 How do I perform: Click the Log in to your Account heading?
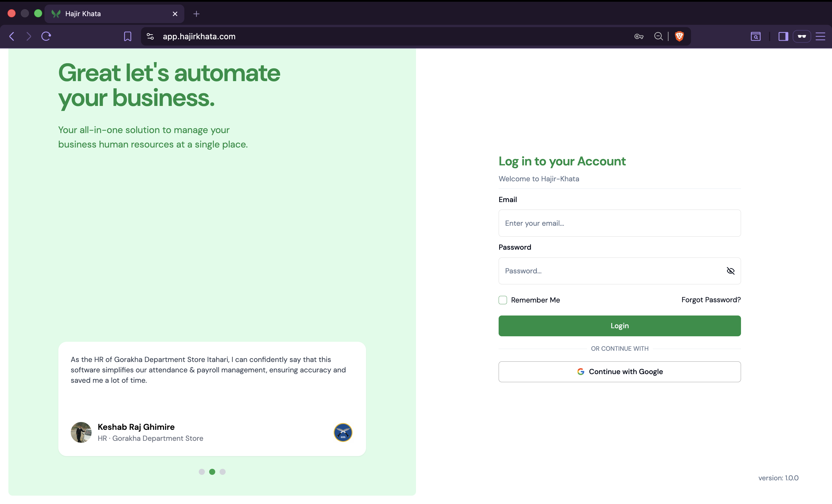[562, 161]
